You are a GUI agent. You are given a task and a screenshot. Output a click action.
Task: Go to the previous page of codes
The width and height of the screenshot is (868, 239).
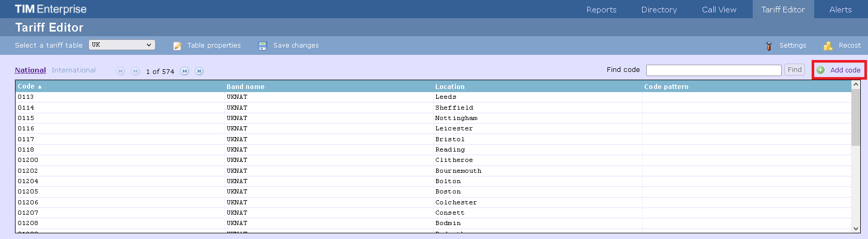(x=135, y=71)
